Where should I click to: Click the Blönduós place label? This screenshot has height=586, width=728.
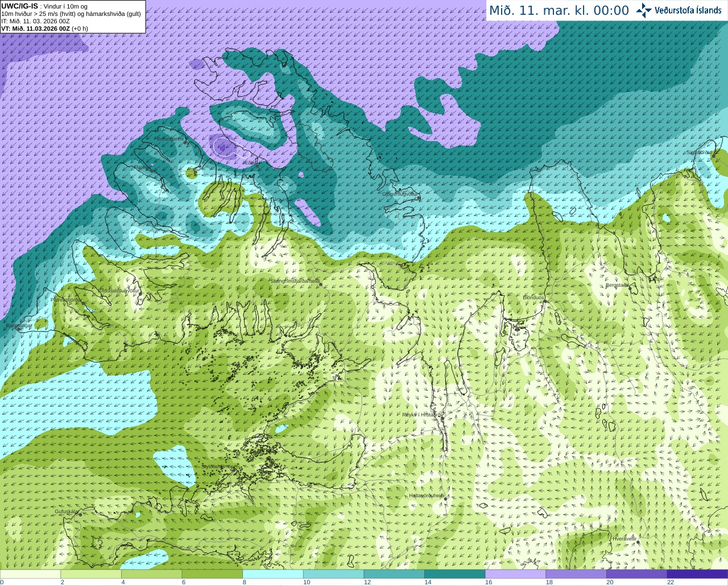(533, 298)
